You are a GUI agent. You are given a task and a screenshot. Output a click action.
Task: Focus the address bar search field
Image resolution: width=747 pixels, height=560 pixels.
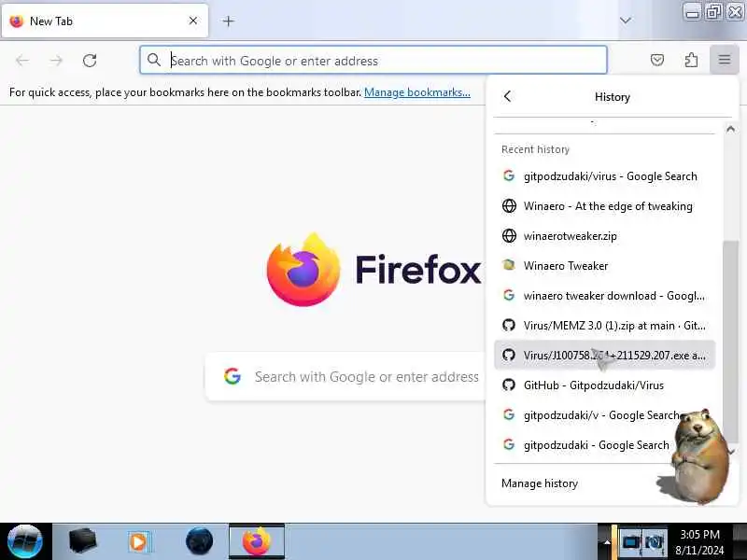pos(373,60)
